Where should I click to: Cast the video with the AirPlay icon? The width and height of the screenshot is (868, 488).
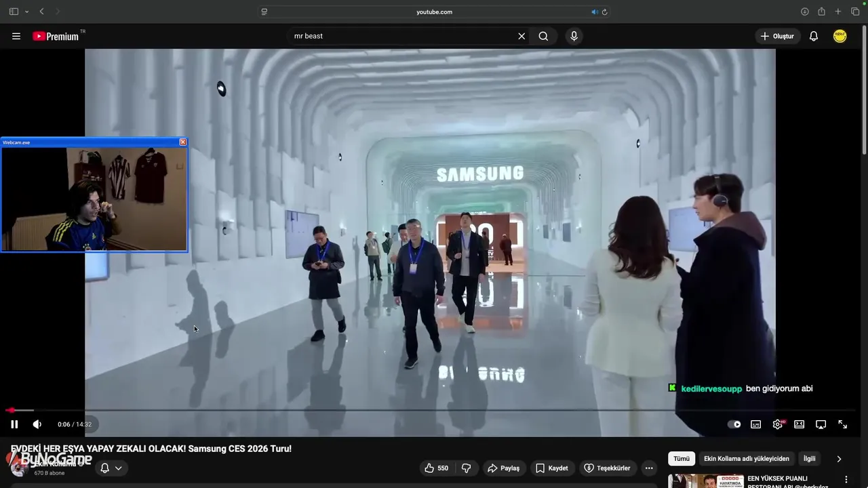(x=821, y=424)
